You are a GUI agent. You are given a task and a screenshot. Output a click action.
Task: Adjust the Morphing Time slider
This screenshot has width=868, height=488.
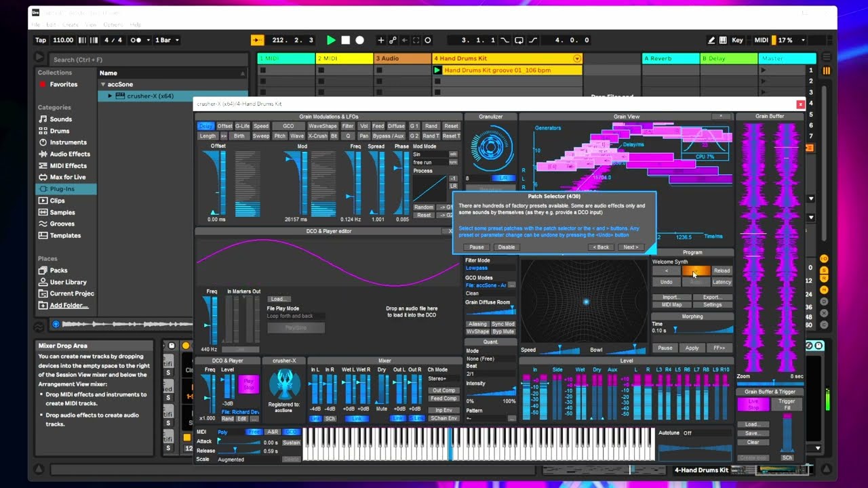pos(703,329)
